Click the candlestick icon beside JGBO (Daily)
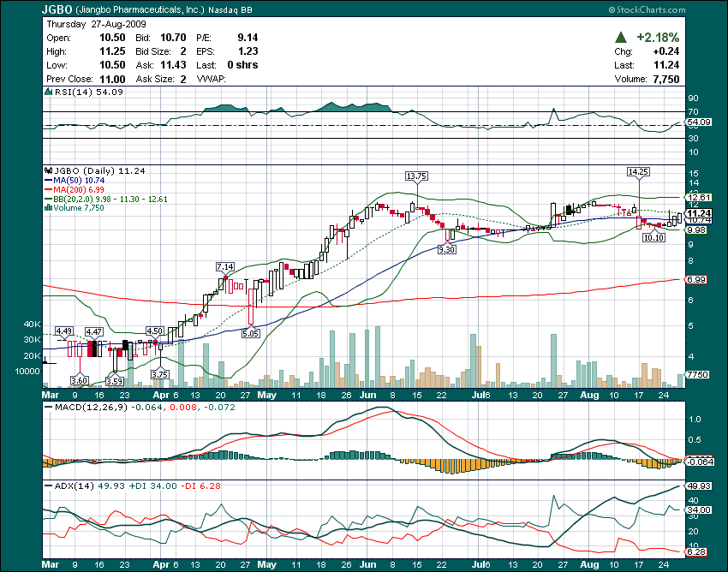 [x=48, y=171]
